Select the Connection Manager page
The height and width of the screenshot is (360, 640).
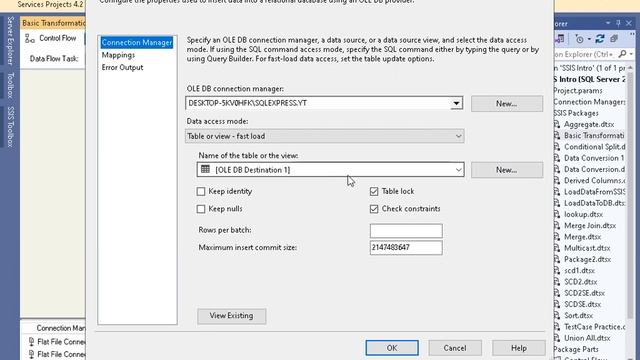pyautogui.click(x=137, y=42)
